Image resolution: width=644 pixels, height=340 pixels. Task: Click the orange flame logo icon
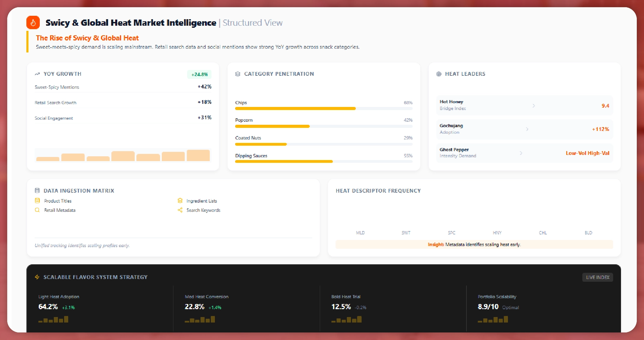pos(33,23)
